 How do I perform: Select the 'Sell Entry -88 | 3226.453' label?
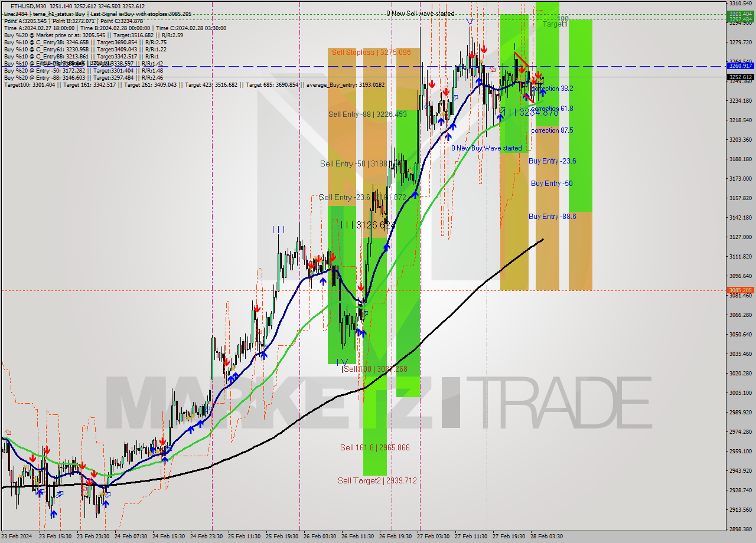pos(367,115)
